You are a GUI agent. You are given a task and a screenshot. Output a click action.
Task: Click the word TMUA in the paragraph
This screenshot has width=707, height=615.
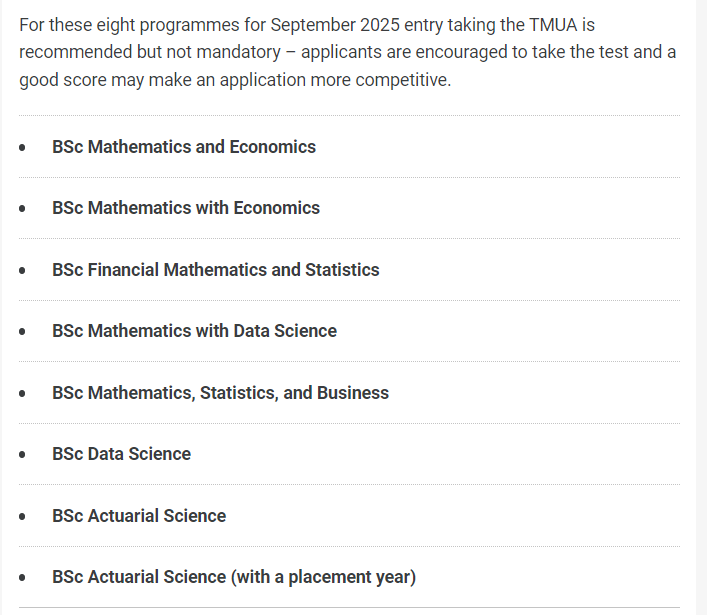coord(553,25)
